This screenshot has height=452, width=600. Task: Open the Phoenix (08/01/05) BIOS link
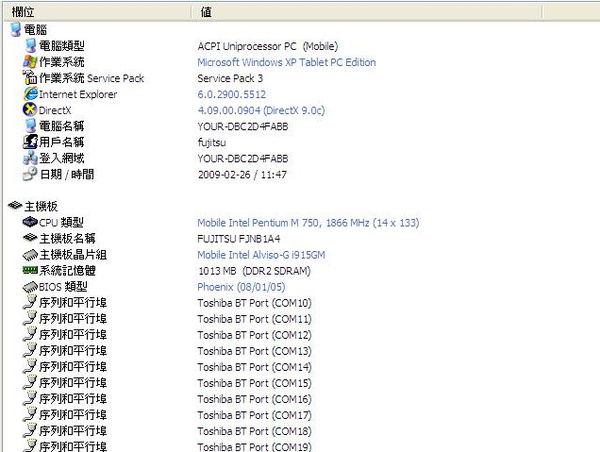(241, 287)
